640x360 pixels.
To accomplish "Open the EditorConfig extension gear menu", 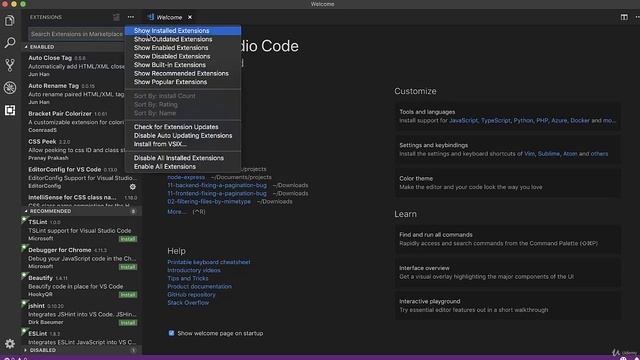I will point(133,187).
